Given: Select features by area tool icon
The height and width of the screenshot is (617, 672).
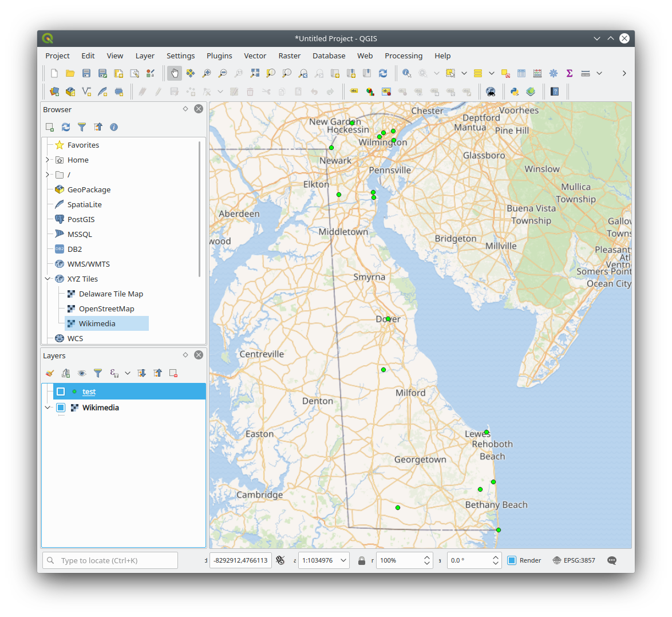Looking at the screenshot, I should (x=450, y=73).
